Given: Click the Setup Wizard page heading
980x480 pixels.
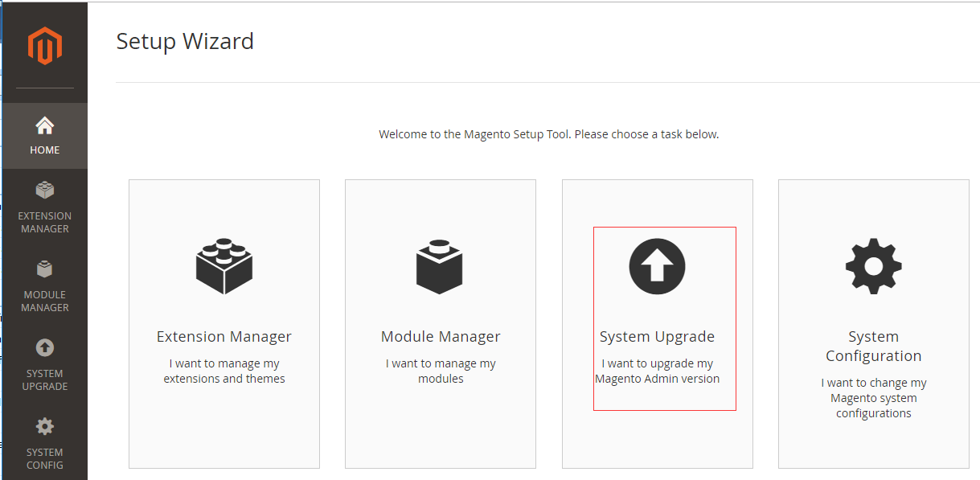Looking at the screenshot, I should coord(185,41).
